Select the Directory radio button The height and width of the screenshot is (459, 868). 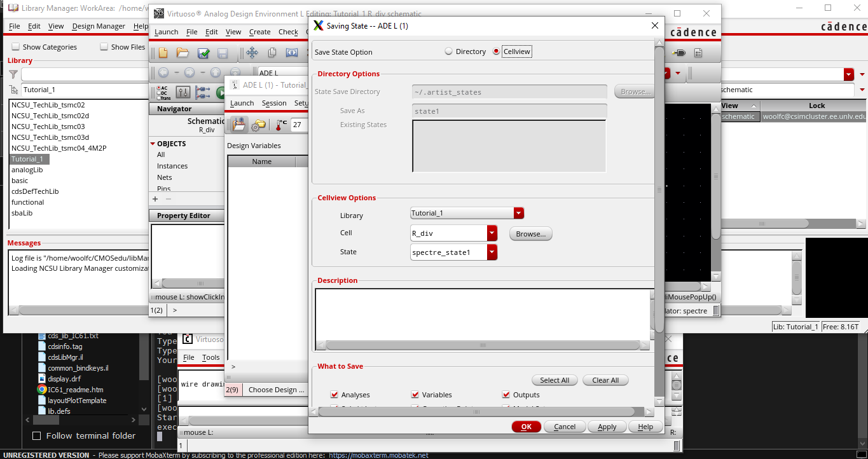pos(449,51)
